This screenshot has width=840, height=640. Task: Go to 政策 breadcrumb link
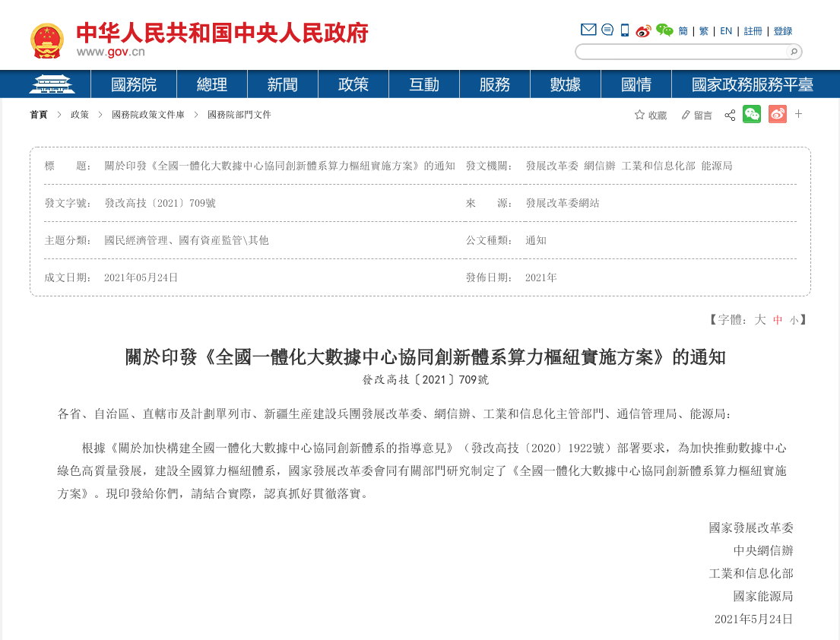(80, 115)
